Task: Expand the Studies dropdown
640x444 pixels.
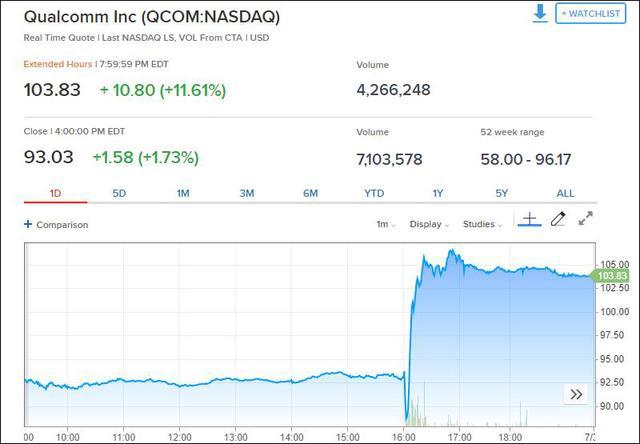Action: pyautogui.click(x=482, y=225)
